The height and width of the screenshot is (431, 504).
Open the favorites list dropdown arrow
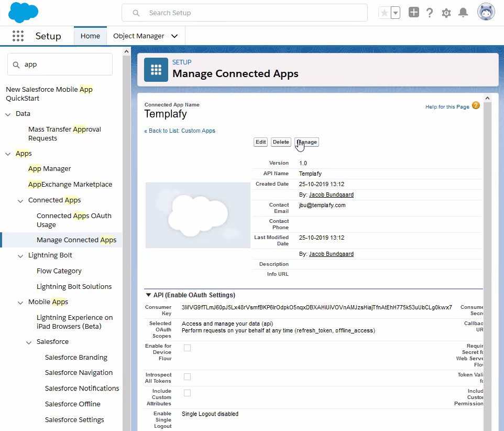[396, 13]
